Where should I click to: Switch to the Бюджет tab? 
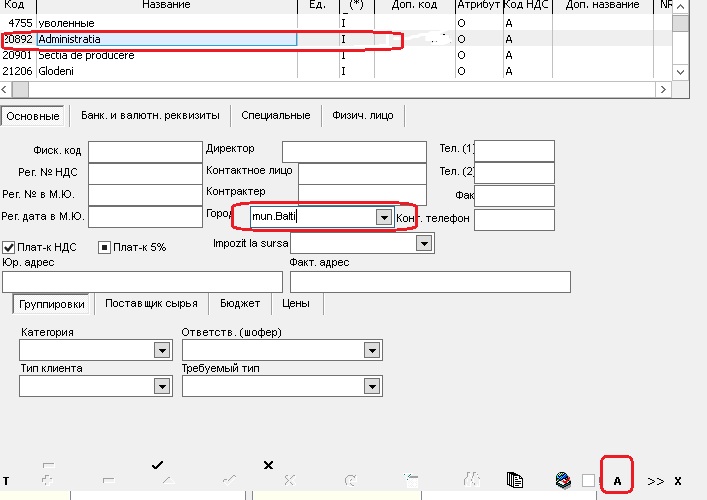pyautogui.click(x=240, y=303)
